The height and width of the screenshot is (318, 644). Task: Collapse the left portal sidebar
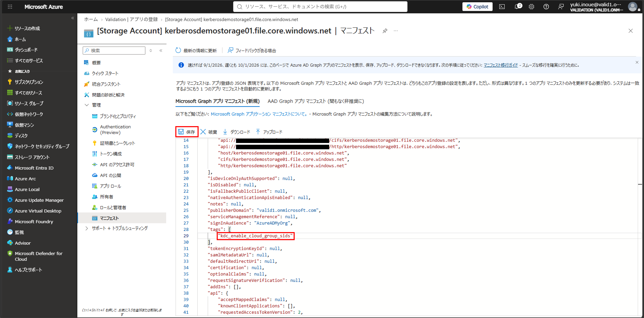[73, 18]
